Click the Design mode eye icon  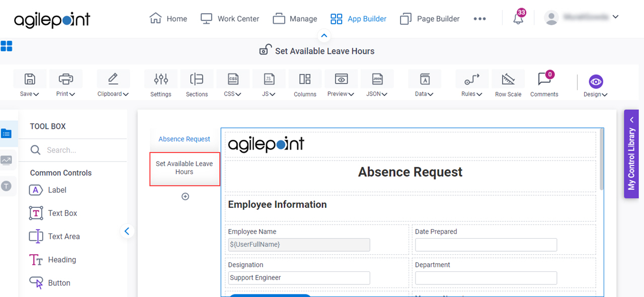596,82
